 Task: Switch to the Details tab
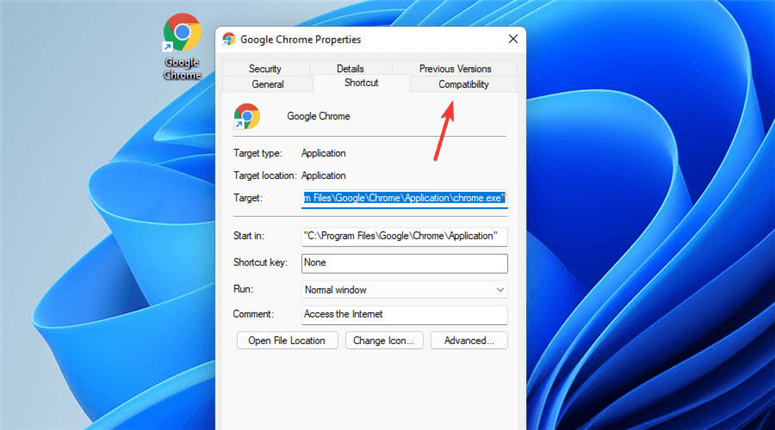350,68
